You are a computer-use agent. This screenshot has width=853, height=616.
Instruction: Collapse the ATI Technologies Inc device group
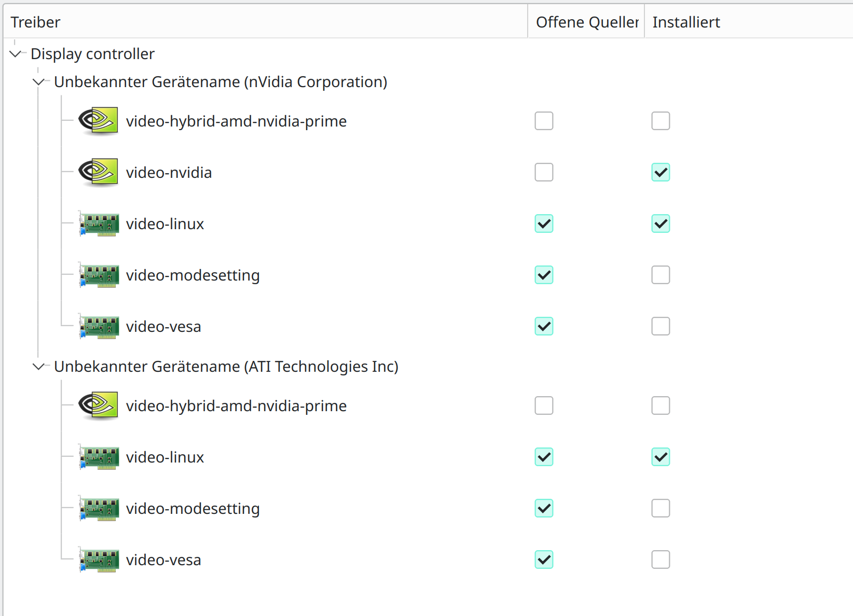(x=38, y=367)
